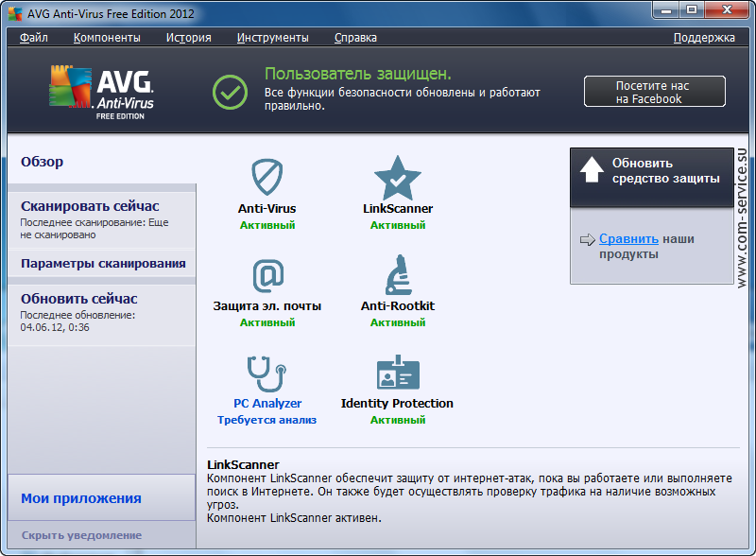Click Активный status under Identity Protection

[x=398, y=420]
